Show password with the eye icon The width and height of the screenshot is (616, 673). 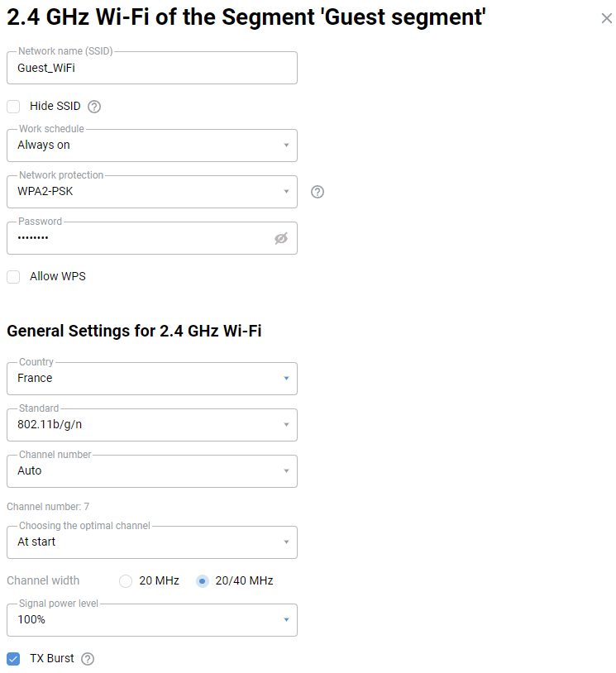pos(281,238)
